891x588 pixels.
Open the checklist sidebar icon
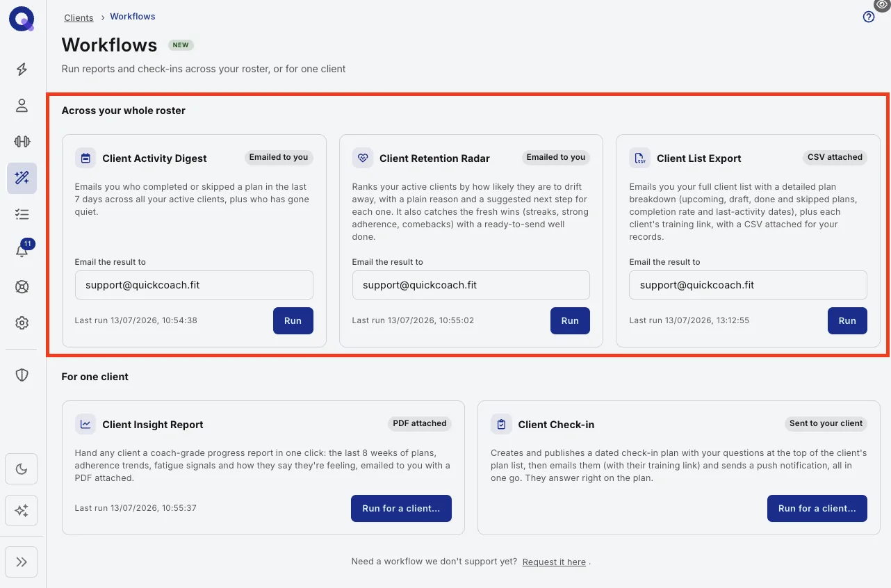22,215
